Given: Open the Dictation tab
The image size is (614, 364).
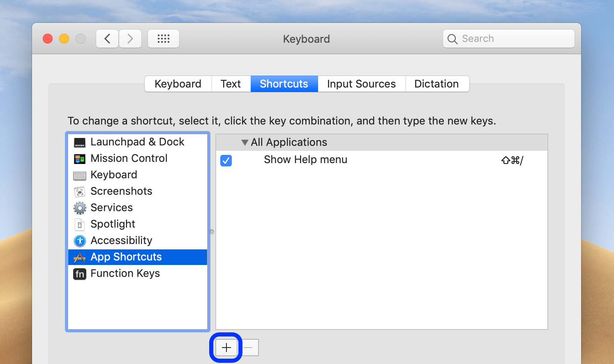Looking at the screenshot, I should (437, 84).
